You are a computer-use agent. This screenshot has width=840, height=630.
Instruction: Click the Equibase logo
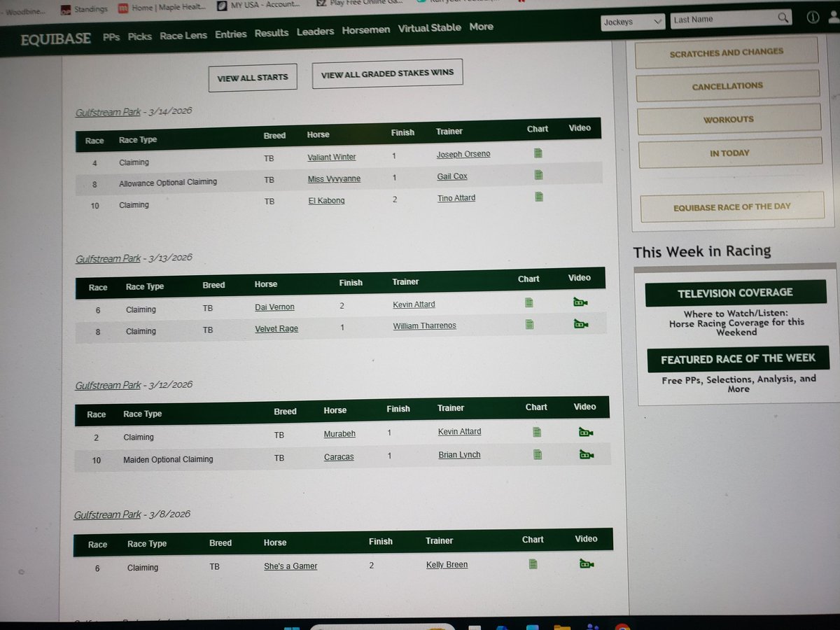click(55, 38)
